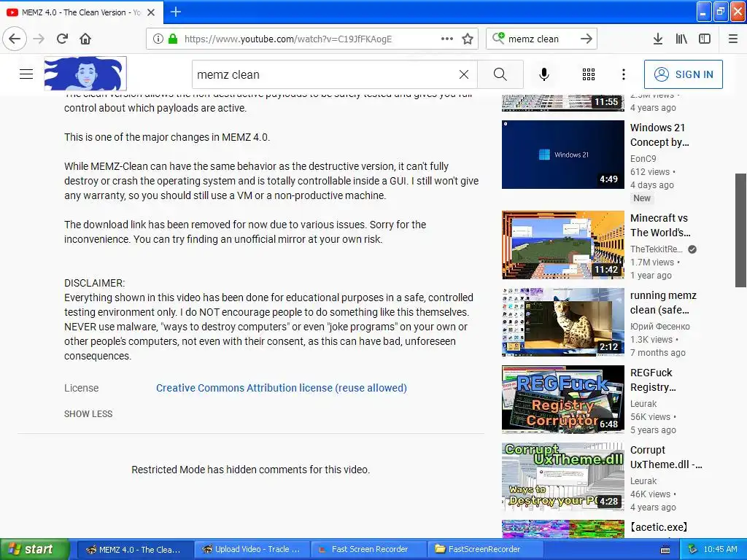The image size is (747, 560).
Task: Open the FastScreenRecorder folder taskbar item
Action: click(x=484, y=550)
